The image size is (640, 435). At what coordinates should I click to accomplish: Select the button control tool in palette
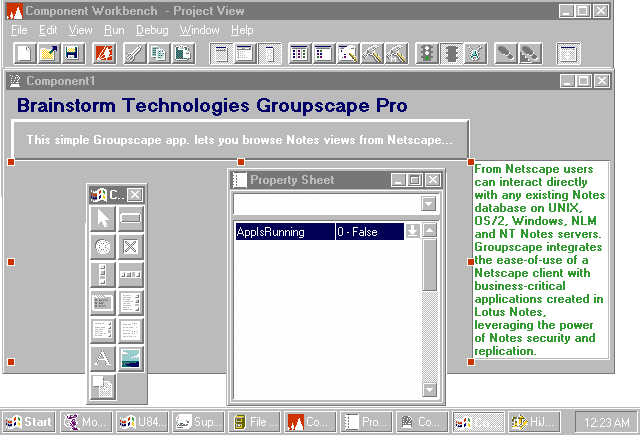pos(131,218)
